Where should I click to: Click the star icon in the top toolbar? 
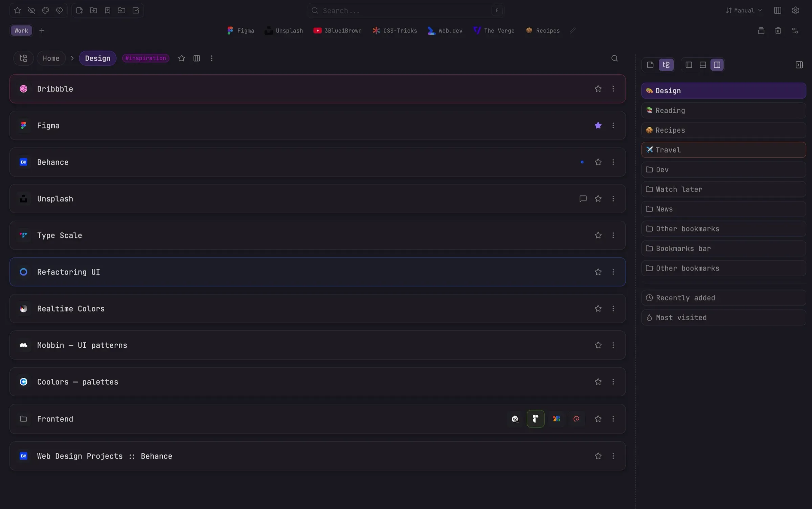click(x=18, y=10)
